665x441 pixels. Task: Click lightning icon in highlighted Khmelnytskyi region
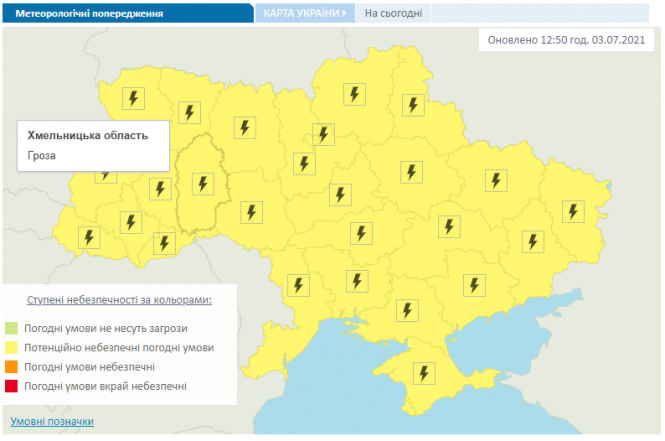point(203,184)
